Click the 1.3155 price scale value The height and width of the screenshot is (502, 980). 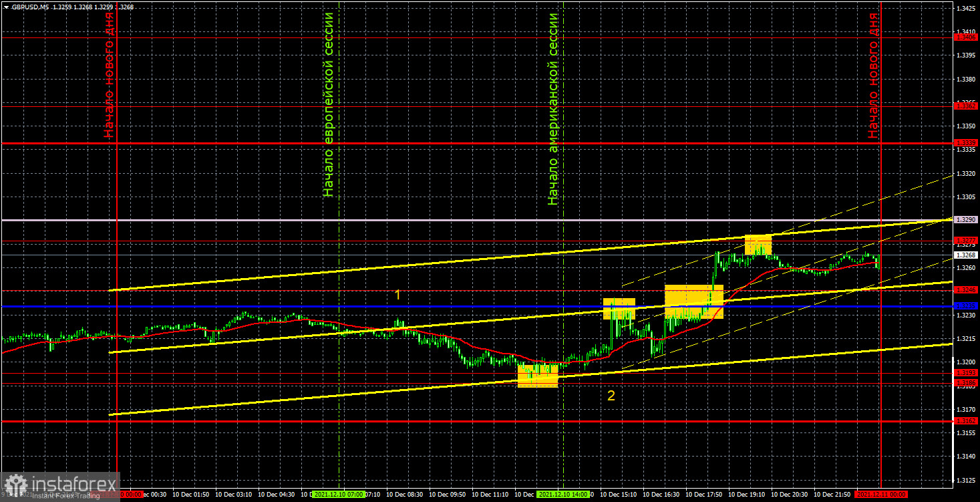coord(966,432)
